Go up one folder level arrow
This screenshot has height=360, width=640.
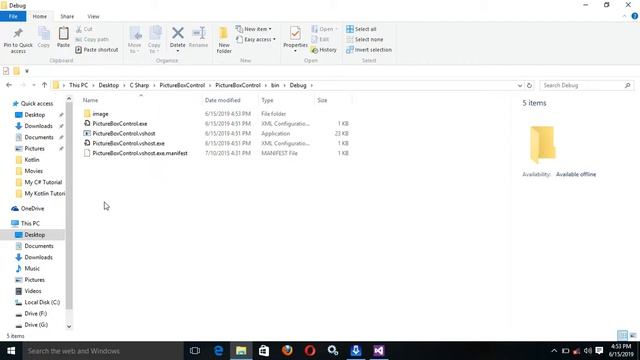click(44, 85)
